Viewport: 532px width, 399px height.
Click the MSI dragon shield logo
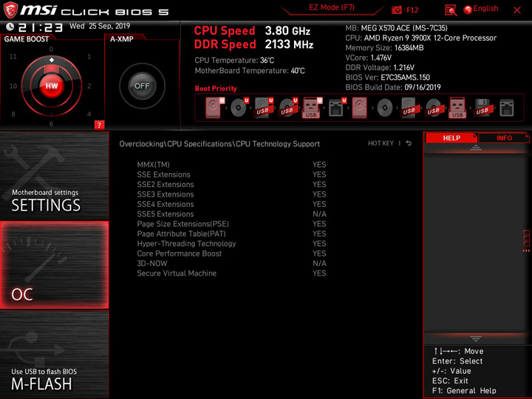(10, 10)
